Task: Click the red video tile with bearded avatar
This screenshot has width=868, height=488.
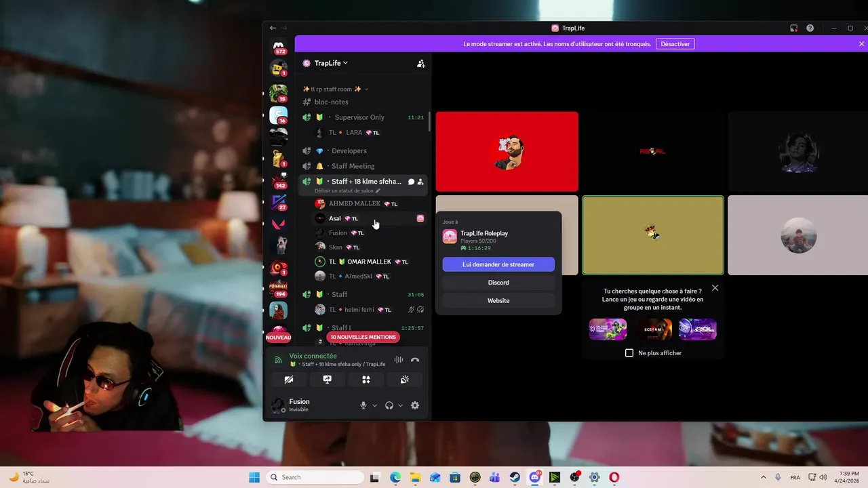Action: [x=507, y=151]
